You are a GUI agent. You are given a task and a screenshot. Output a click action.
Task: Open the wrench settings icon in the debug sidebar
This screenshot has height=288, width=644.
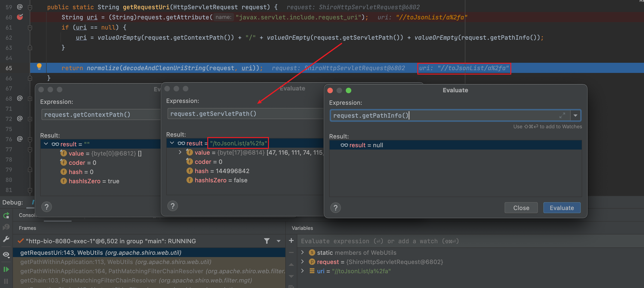[6, 239]
